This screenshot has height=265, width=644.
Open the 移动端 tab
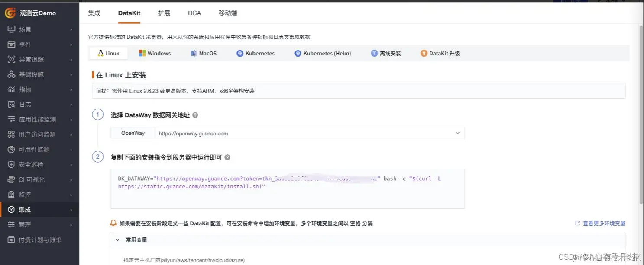[x=229, y=13]
